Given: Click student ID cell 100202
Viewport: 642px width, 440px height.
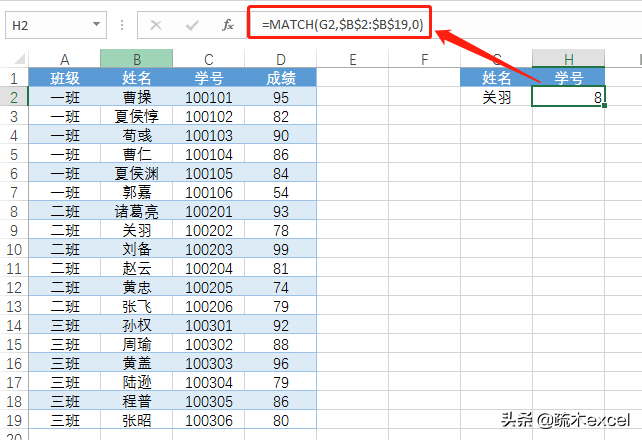Looking at the screenshot, I should (209, 230).
